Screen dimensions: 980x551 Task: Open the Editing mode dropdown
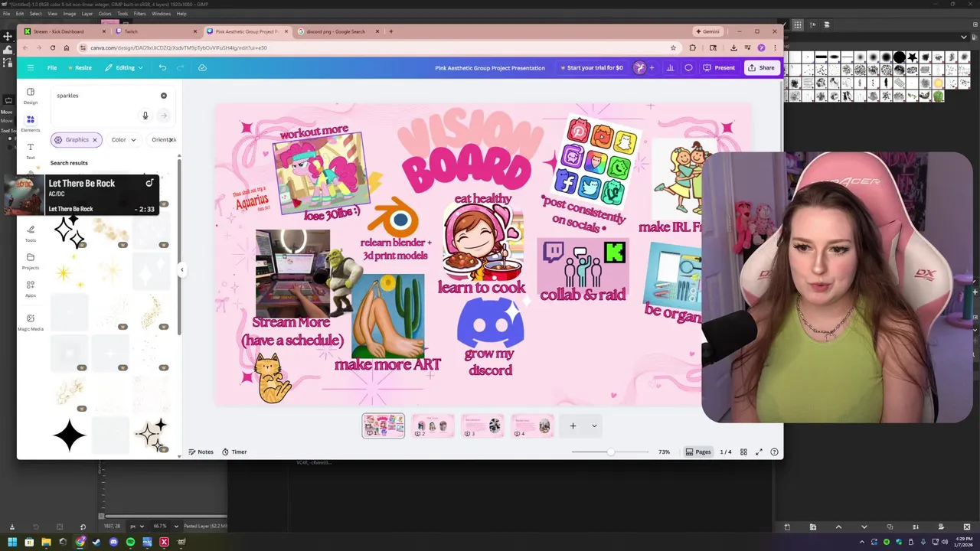125,67
